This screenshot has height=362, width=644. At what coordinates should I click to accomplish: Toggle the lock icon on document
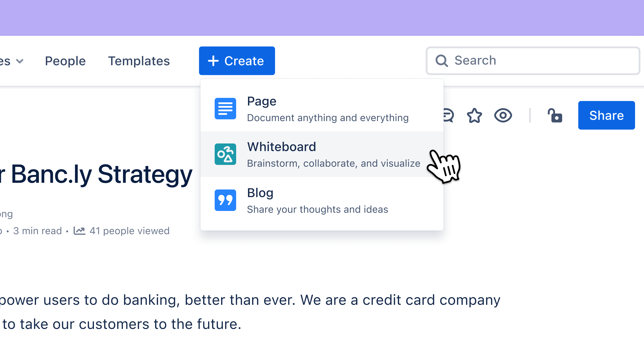click(555, 115)
